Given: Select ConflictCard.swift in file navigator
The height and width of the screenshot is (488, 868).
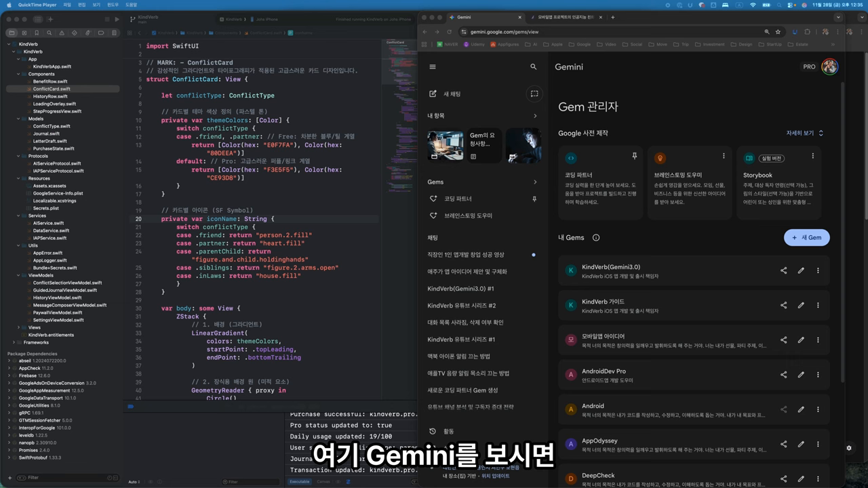Looking at the screenshot, I should tap(52, 89).
